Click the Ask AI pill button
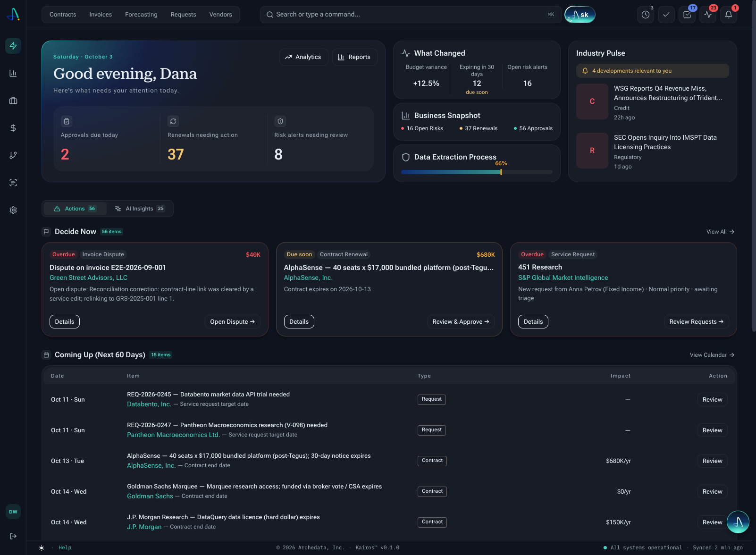The height and width of the screenshot is (555, 756). 580,15
